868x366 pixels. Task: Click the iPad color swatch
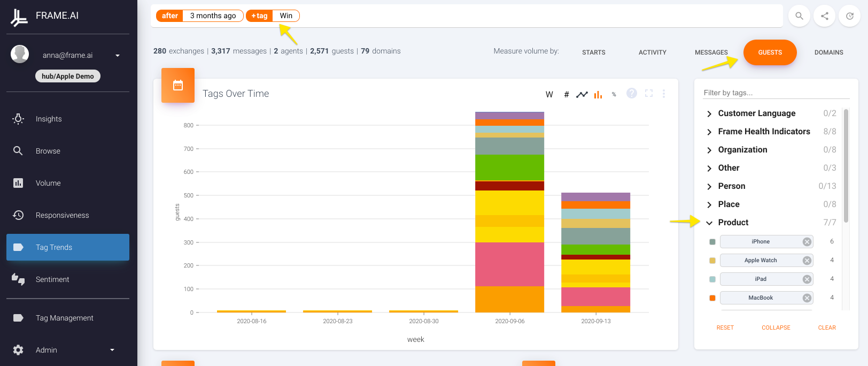(x=712, y=279)
